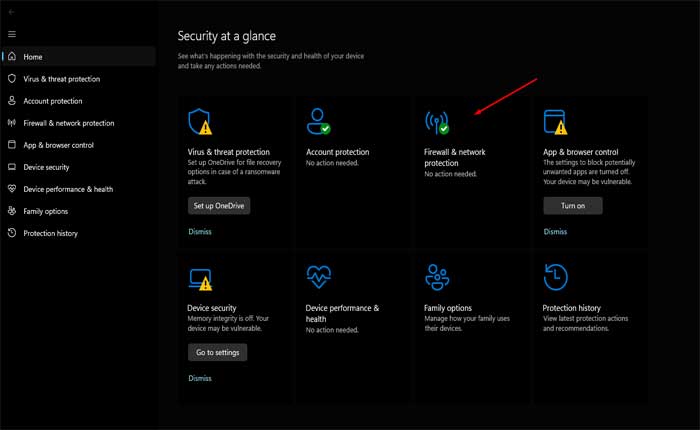Open the Device performance & health heart icon
700x430 pixels.
tap(318, 277)
